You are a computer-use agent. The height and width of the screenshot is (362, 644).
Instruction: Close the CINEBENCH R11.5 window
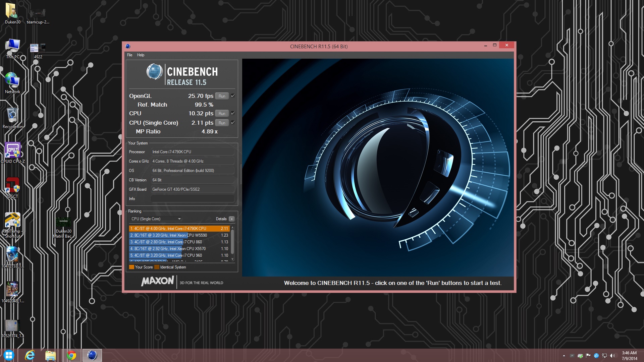[507, 45]
